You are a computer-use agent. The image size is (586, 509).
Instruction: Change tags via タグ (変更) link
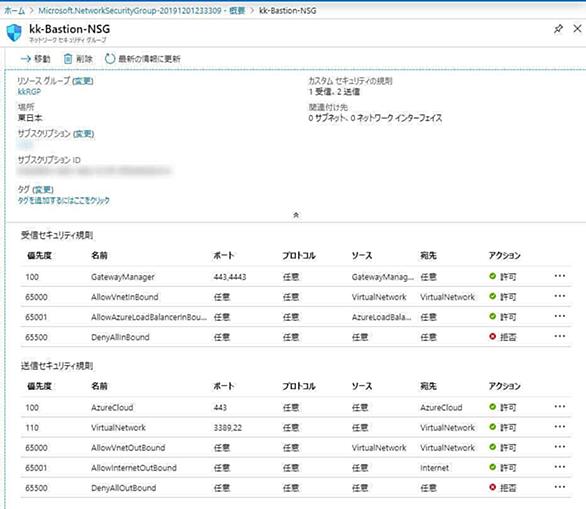[43, 189]
